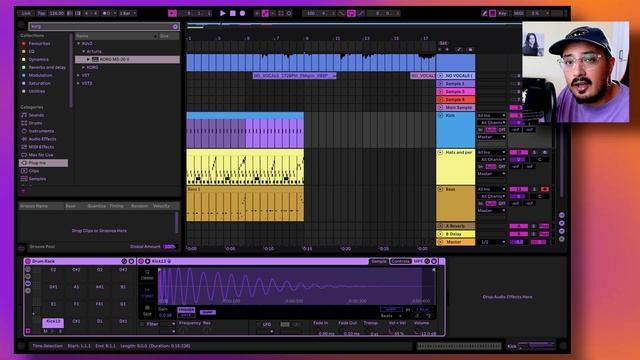The image size is (640, 360).
Task: Select 1-Shot playback mode in Simpler
Action: click(147, 293)
